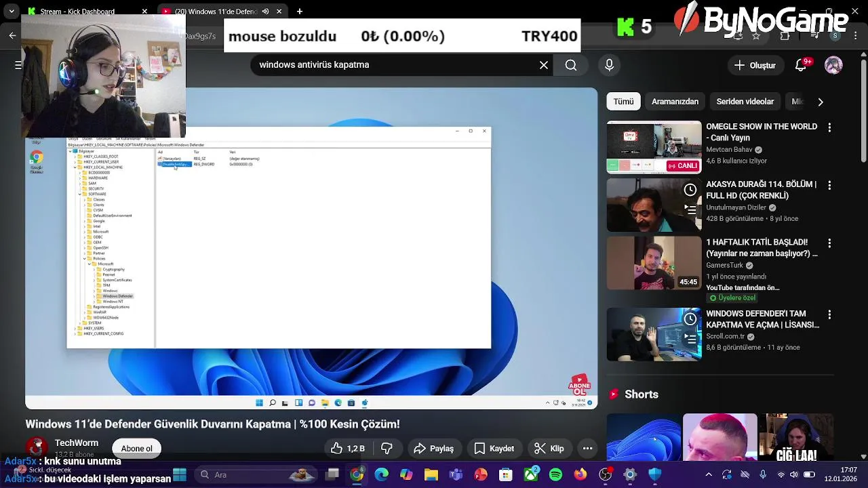
Task: Bookmark this page with the star icon
Action: (756, 36)
